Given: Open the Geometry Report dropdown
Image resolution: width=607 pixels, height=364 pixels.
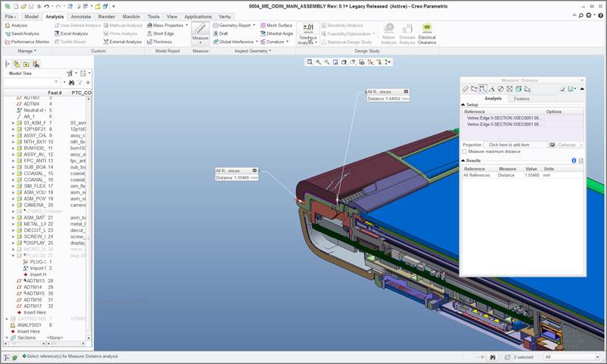Looking at the screenshot, I should [x=254, y=25].
